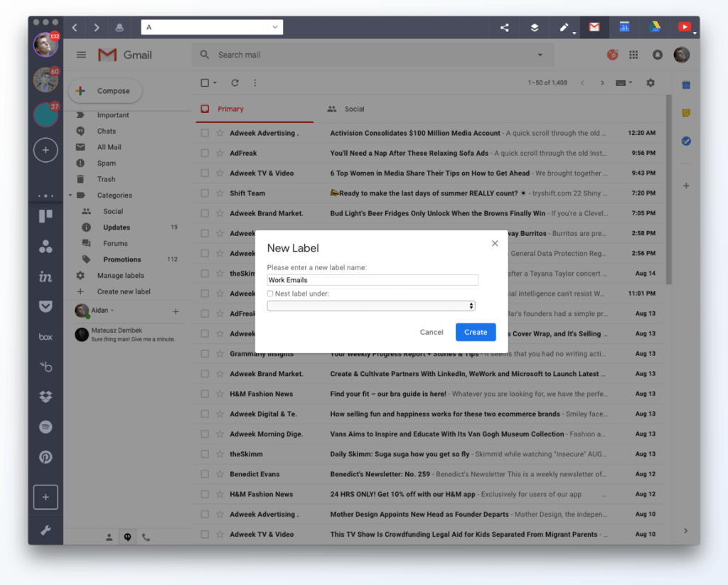Open Gmail settings gear icon
Image resolution: width=728 pixels, height=585 pixels.
651,83
